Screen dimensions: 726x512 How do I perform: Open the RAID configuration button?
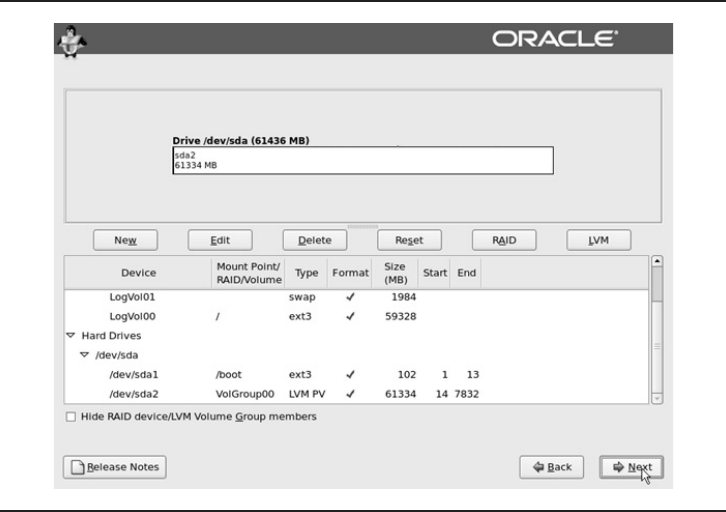click(504, 240)
